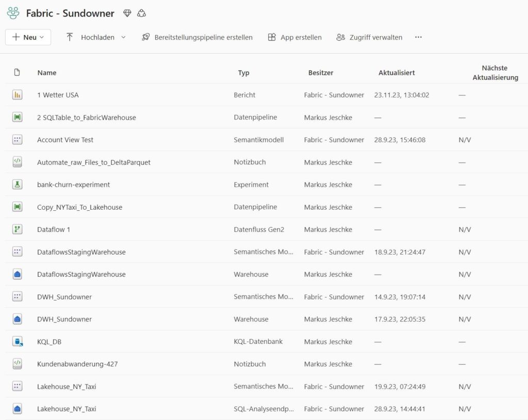Open the 2 SQLTable_to_FabricWarehouse pipeline

87,117
